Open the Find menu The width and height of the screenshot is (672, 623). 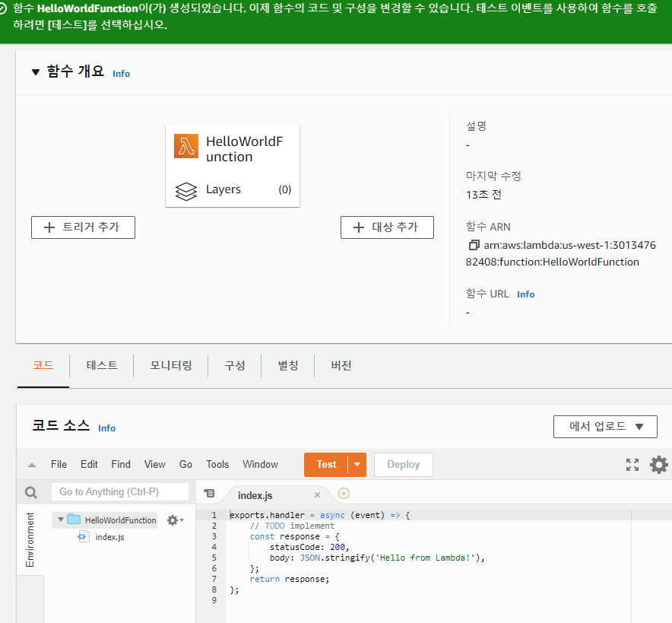click(x=121, y=464)
